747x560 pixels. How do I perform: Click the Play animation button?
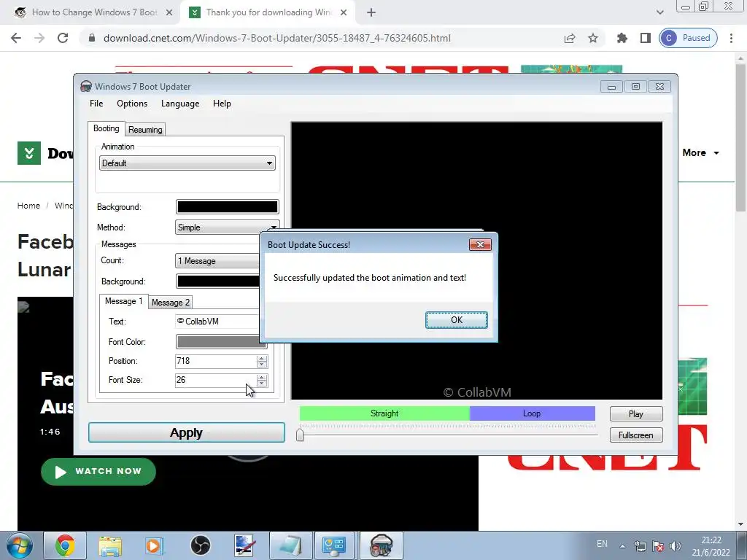tap(635, 414)
